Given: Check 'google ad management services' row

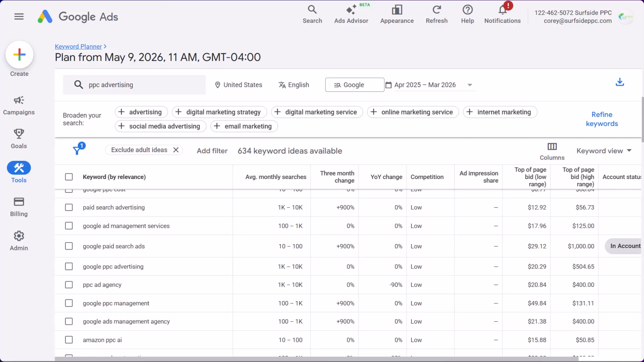Looking at the screenshot, I should click(69, 226).
